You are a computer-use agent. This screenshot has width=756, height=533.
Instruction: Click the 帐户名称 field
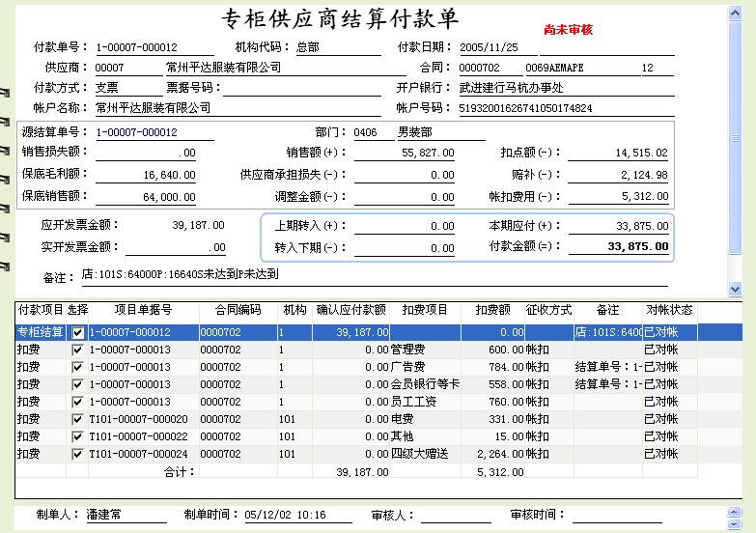[238, 108]
